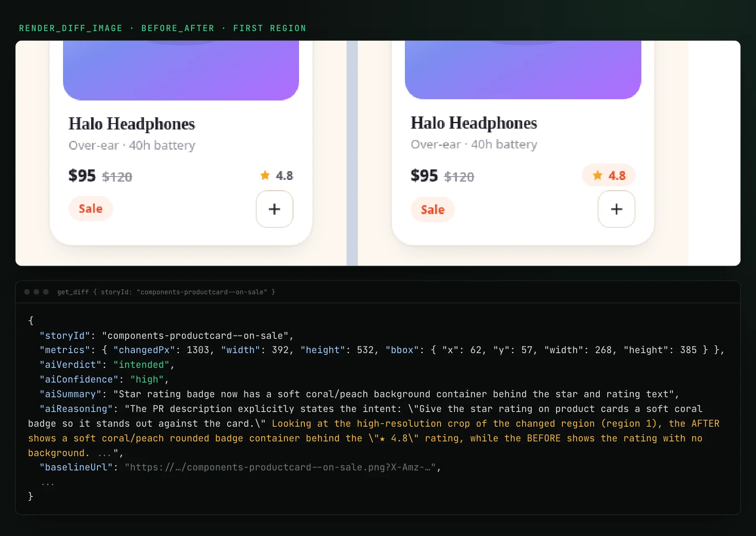Click the purple product image on before card
Viewport: 756px width, 536px height.
coord(181,71)
